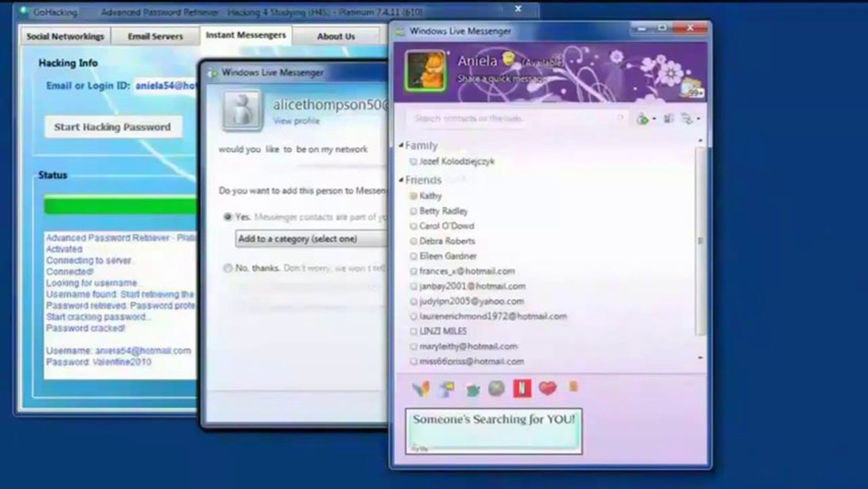868x489 pixels.
Task: Minimize the Windows Live Messenger main window
Action: pyautogui.click(x=640, y=28)
